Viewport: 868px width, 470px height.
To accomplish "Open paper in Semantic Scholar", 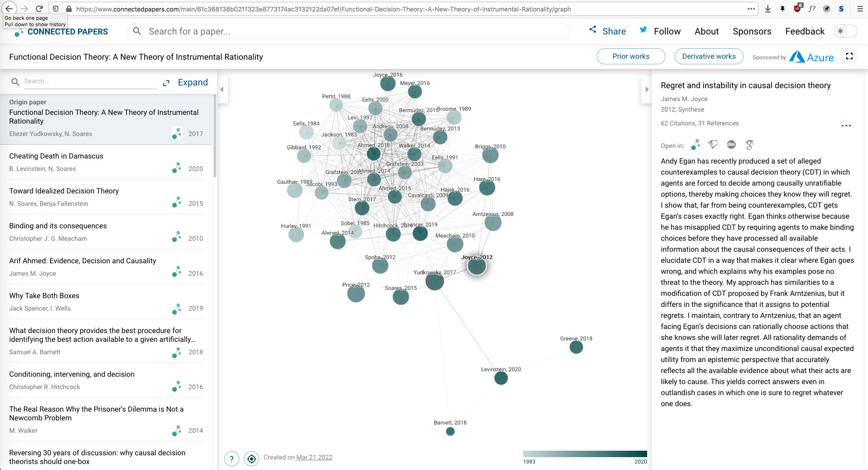I will (713, 145).
